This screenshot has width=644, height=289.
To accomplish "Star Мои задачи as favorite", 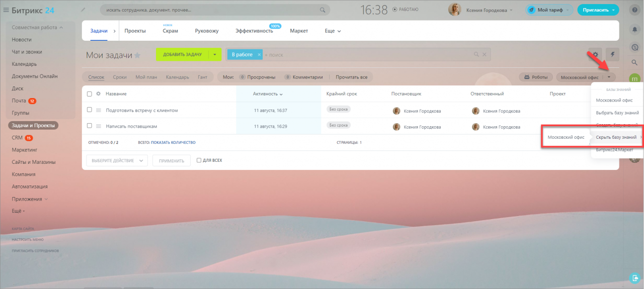I will point(137,55).
